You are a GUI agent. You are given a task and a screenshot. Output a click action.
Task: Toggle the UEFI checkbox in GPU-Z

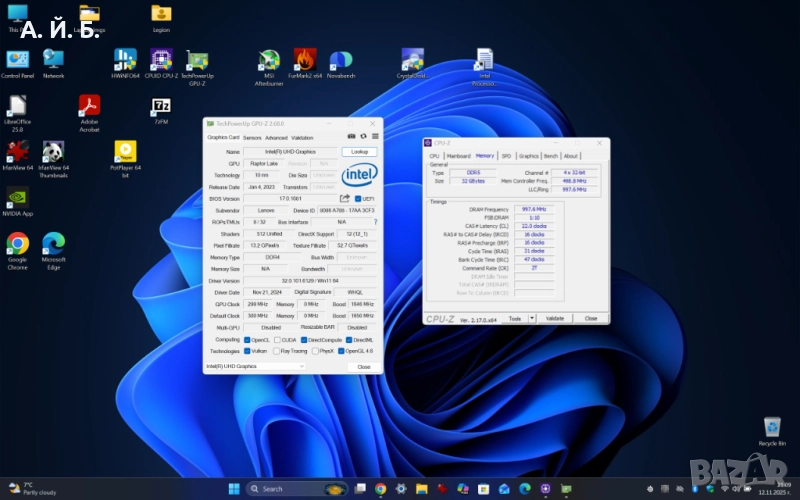pos(357,198)
